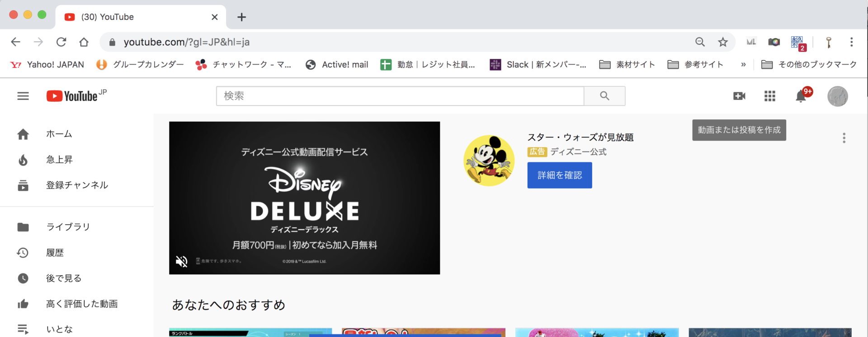Show hidden bookmarks with the » chevron
The image size is (868, 337).
coord(743,65)
